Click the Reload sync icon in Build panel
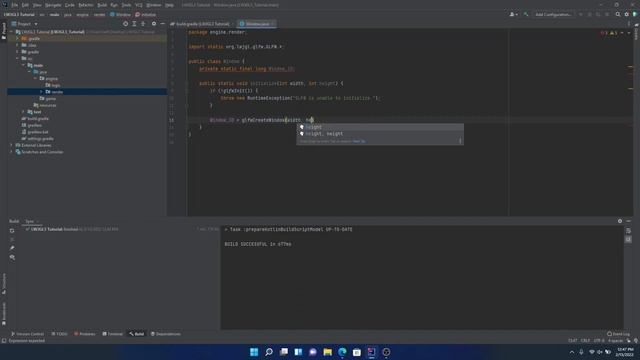The width and height of the screenshot is (640, 360). 12,231
